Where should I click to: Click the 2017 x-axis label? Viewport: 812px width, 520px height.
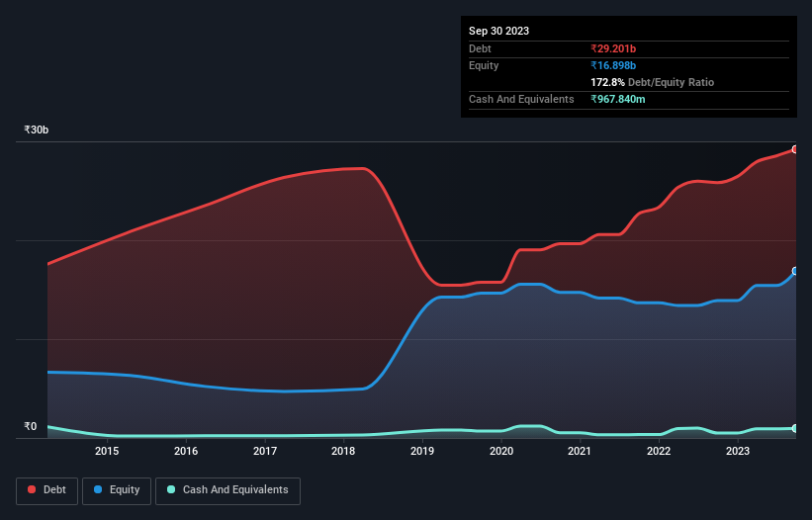[x=265, y=451]
